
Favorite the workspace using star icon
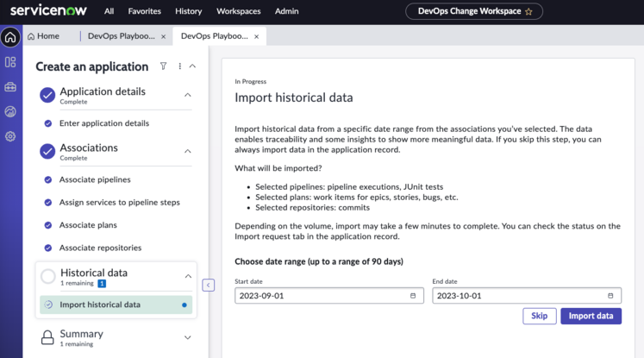tap(528, 11)
